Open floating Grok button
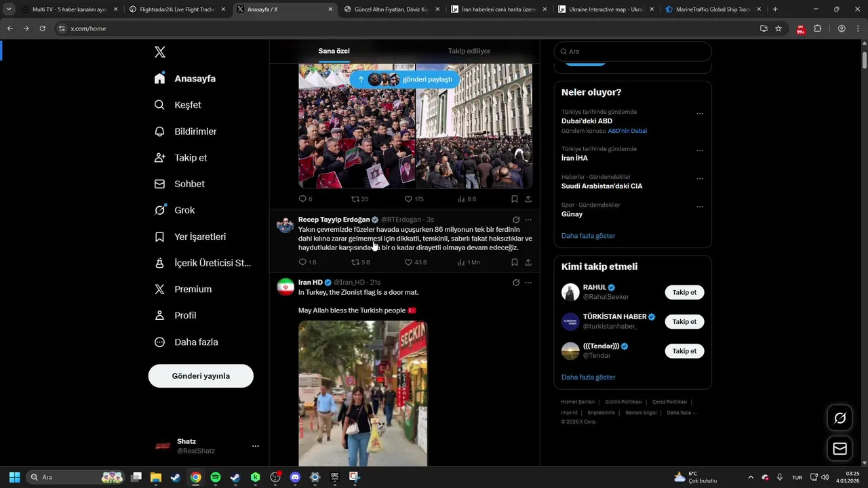Viewport: 868px width, 488px height. tap(840, 418)
